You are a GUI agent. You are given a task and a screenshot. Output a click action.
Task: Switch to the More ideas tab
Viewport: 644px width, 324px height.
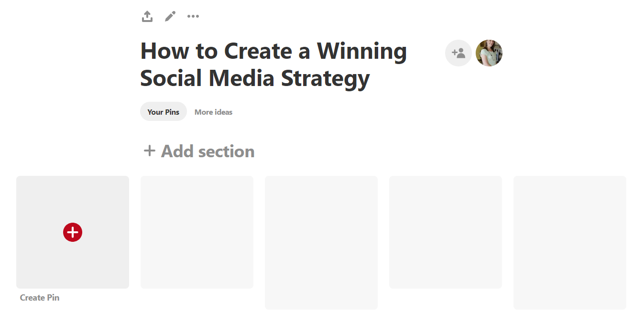point(213,111)
